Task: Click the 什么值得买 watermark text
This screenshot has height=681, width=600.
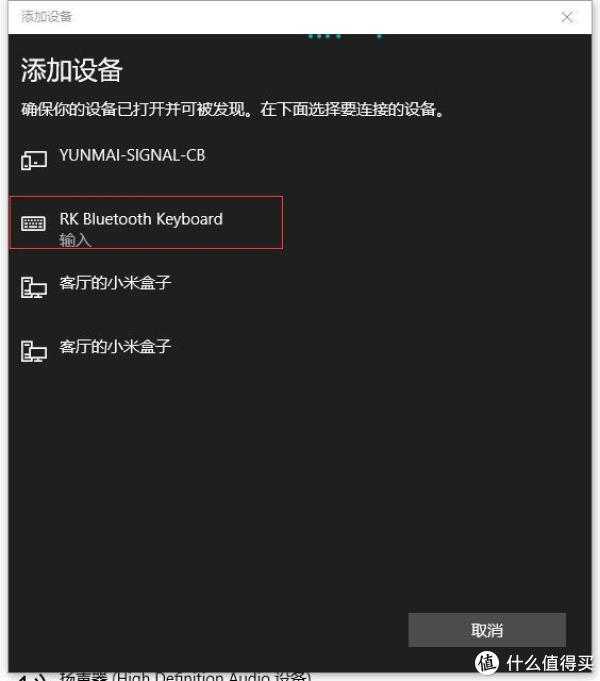Action: (550, 663)
